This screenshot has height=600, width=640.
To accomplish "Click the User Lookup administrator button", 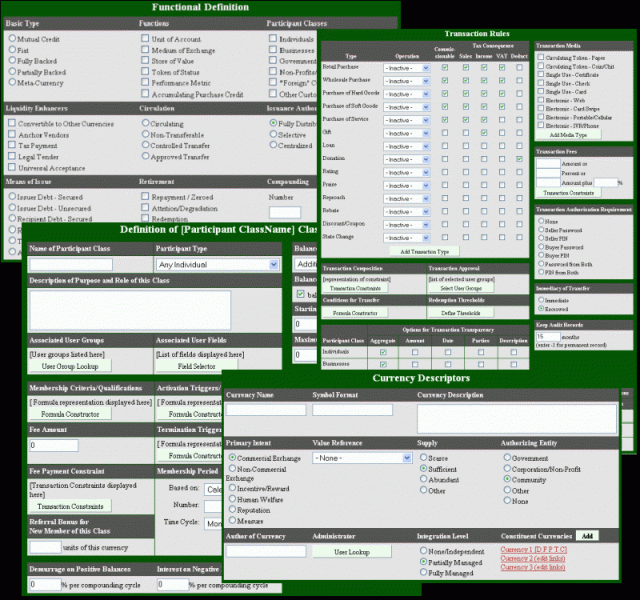I will [x=352, y=552].
